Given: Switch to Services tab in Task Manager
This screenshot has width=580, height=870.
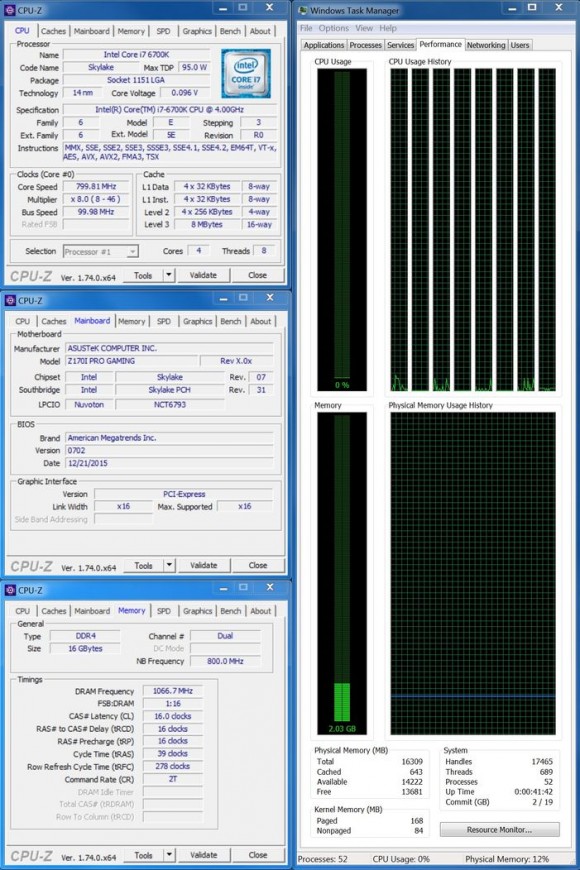Looking at the screenshot, I should click(400, 45).
